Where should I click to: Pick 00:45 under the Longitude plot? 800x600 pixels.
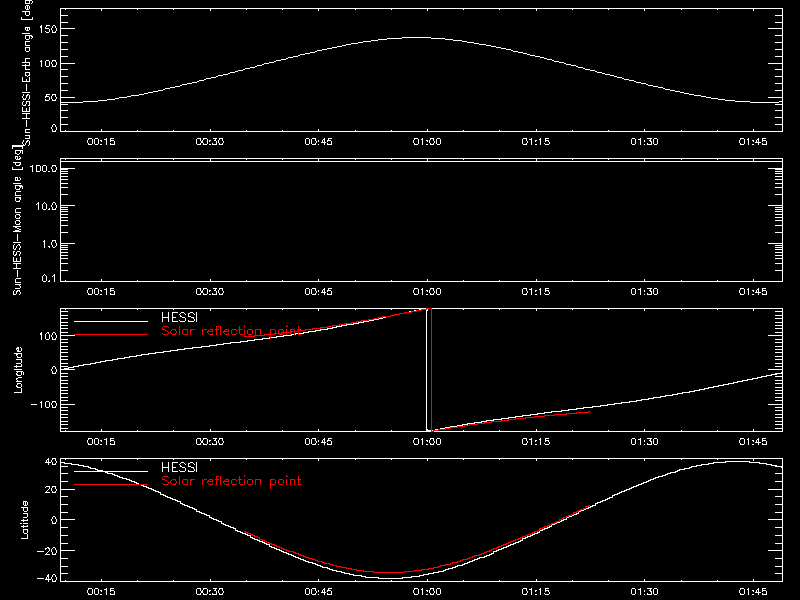point(318,442)
